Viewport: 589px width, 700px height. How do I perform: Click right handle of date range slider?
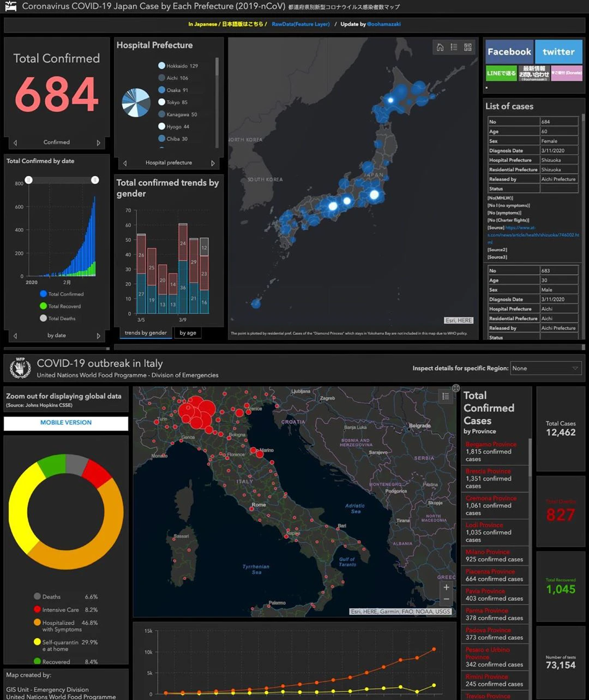95,180
